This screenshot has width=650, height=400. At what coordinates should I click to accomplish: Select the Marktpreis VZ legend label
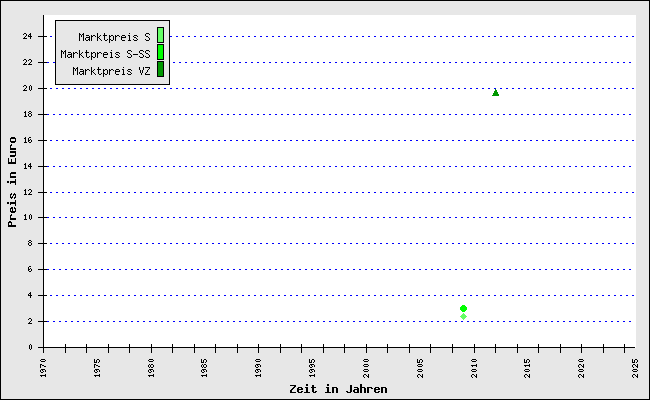pyautogui.click(x=111, y=71)
